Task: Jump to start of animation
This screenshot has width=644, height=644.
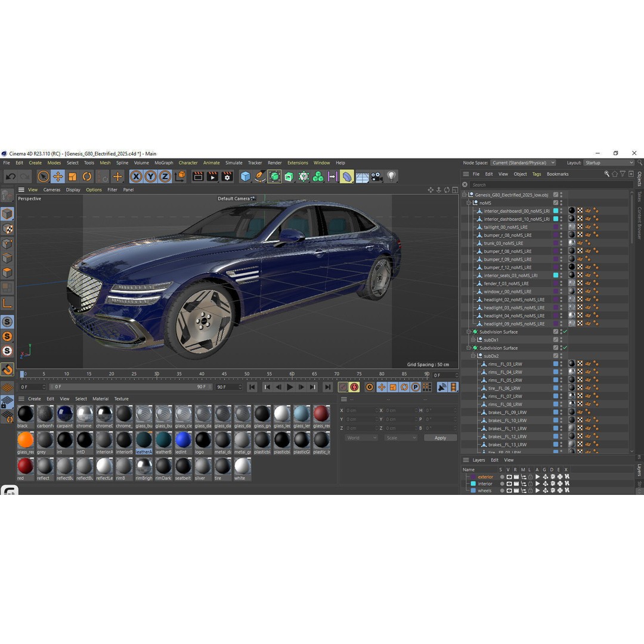Action: (x=252, y=387)
